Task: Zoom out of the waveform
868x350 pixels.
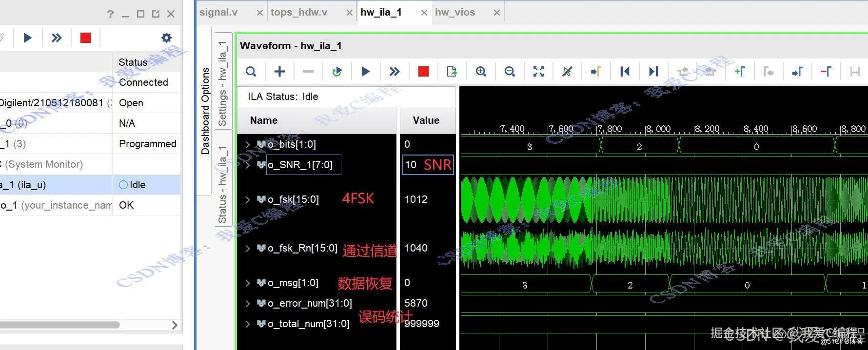Action: pyautogui.click(x=510, y=72)
